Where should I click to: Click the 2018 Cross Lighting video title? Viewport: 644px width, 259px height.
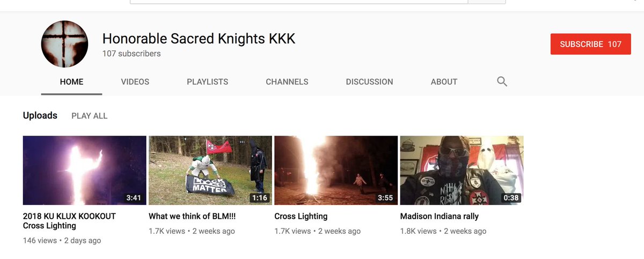[69, 221]
